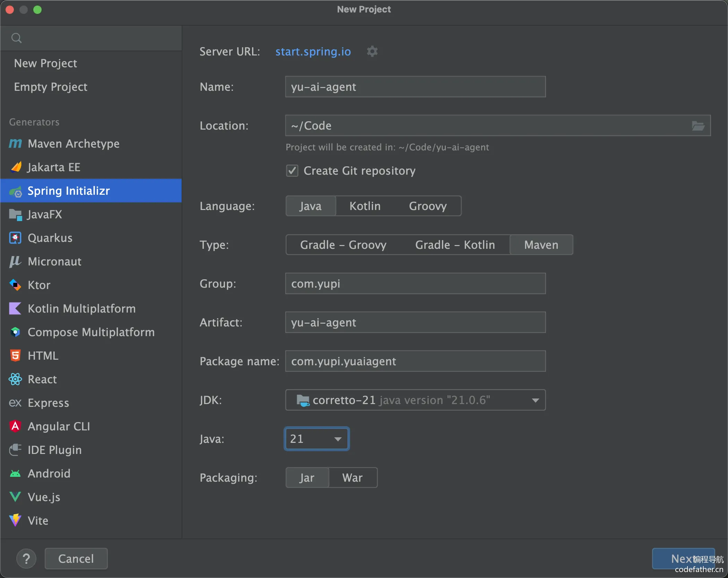
Task: Click the Ktor generator icon
Action: (15, 285)
